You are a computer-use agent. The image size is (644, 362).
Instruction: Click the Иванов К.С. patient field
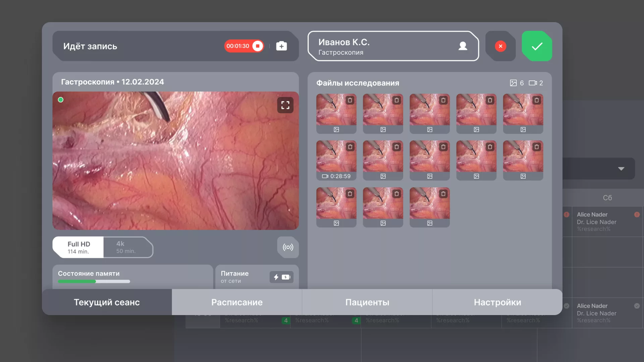[380, 47]
